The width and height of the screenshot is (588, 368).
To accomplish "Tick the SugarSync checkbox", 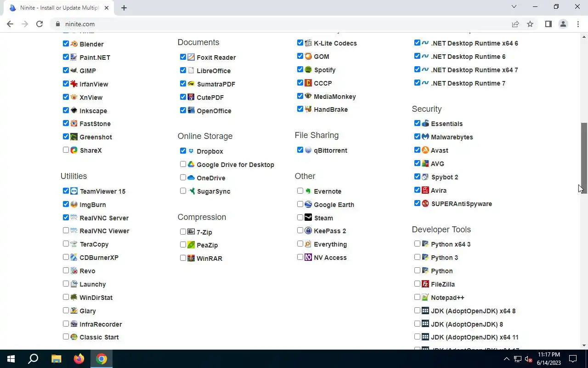I will tap(183, 191).
